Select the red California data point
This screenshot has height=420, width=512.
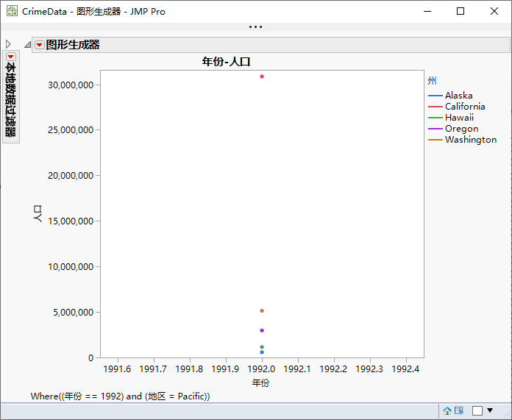262,76
